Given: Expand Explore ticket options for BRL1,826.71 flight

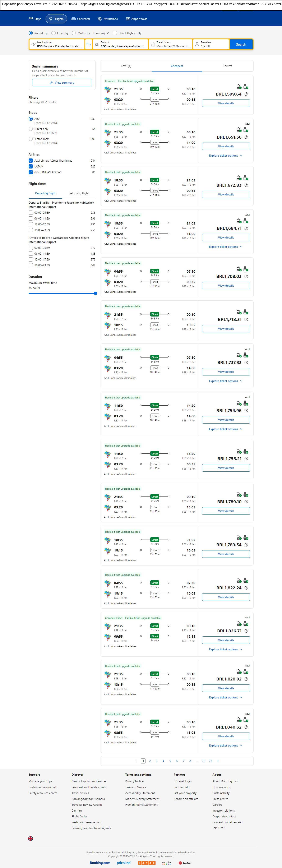Looking at the screenshot, I should pyautogui.click(x=225, y=649).
